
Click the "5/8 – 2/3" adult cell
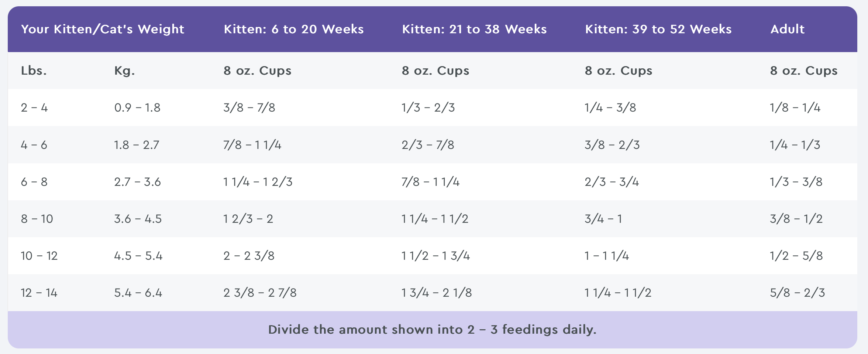797,293
